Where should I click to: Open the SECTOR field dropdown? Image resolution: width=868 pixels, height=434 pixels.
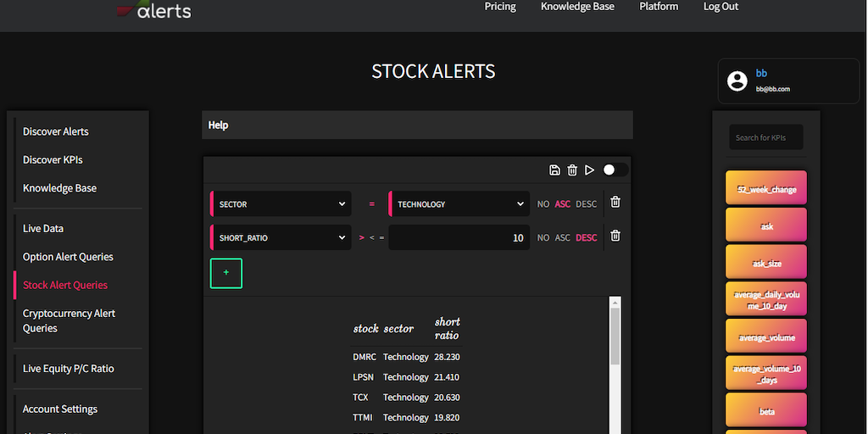pyautogui.click(x=281, y=204)
